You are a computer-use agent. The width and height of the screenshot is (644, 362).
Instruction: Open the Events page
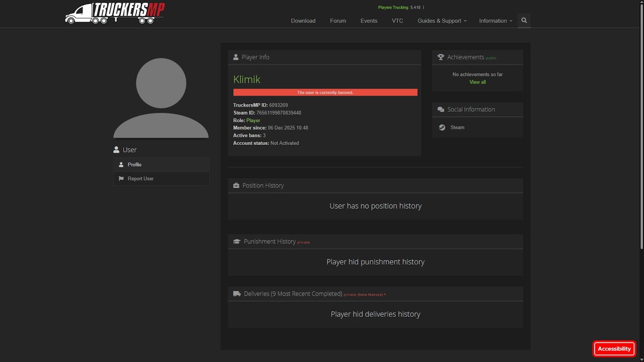(x=369, y=21)
